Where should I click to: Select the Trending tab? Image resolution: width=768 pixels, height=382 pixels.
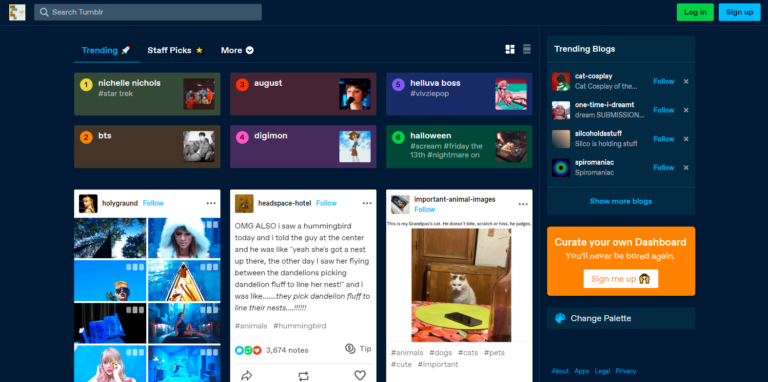point(106,50)
